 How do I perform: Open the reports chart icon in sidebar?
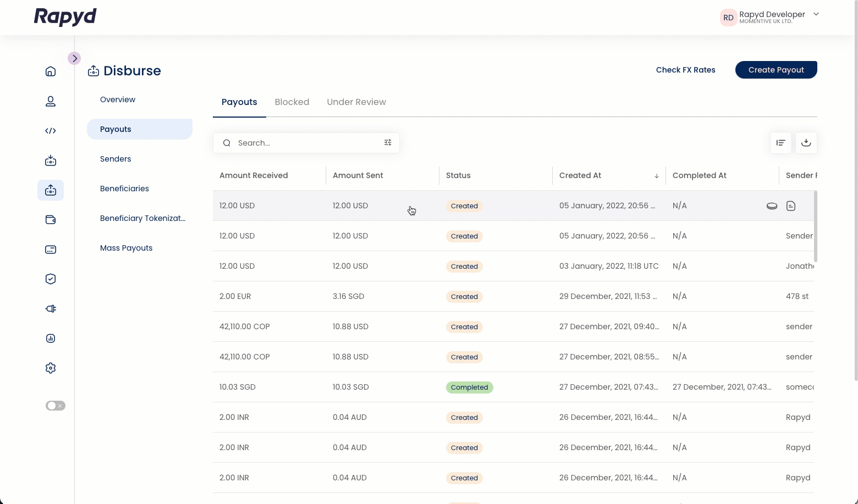point(51,339)
